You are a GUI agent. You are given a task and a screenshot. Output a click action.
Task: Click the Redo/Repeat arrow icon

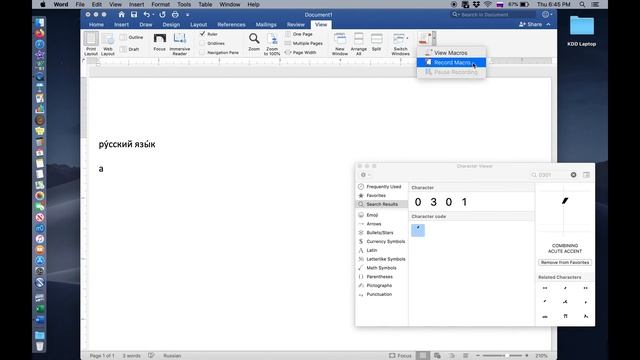click(x=162, y=14)
